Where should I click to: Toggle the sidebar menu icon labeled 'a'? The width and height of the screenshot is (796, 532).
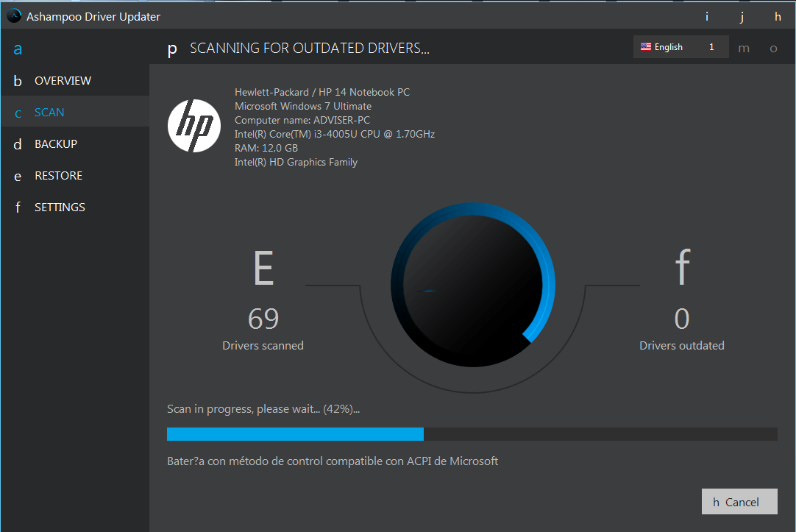[18, 49]
